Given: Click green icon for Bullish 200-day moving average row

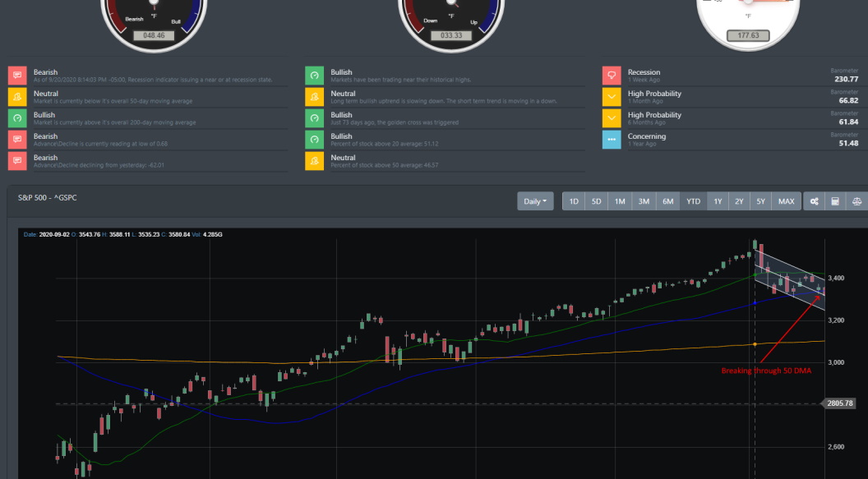Looking at the screenshot, I should click(x=17, y=117).
